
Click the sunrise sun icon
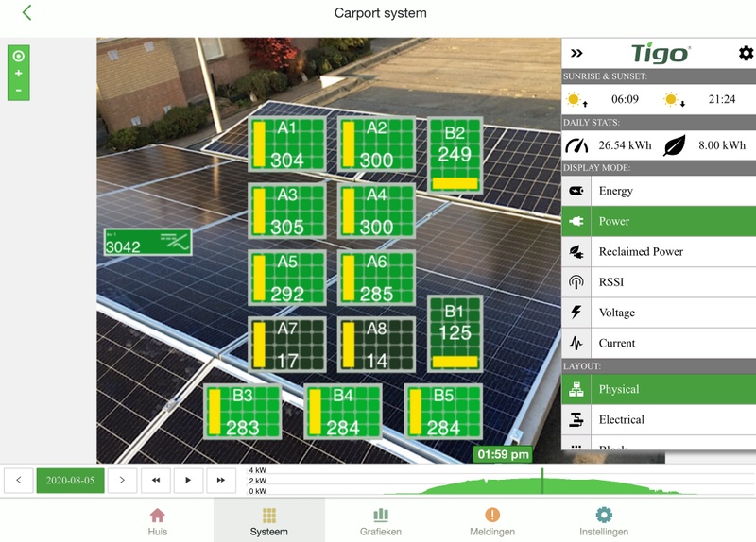coord(576,100)
